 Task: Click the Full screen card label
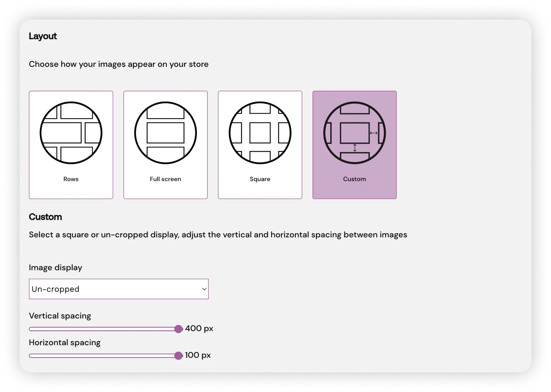click(165, 179)
